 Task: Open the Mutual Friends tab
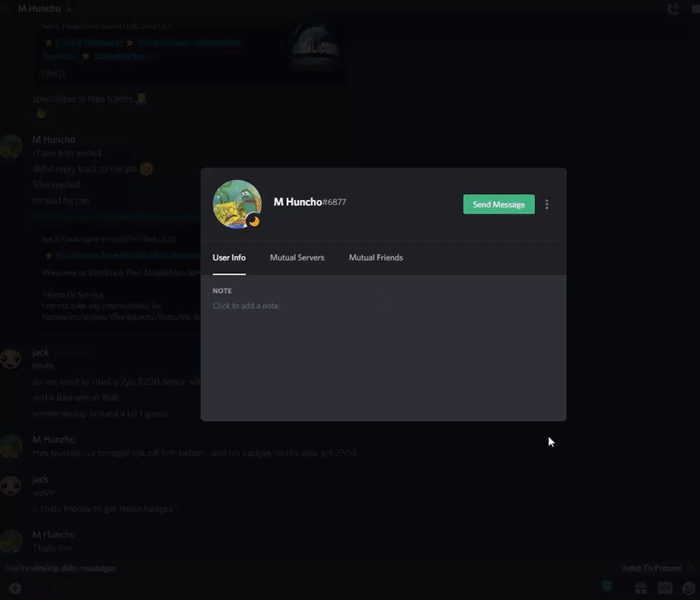tap(376, 257)
